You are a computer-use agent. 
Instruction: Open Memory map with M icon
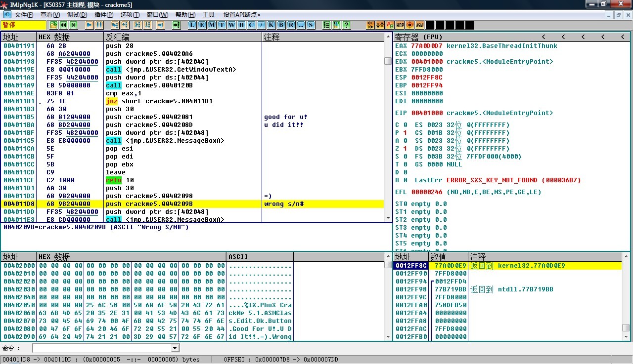212,25
